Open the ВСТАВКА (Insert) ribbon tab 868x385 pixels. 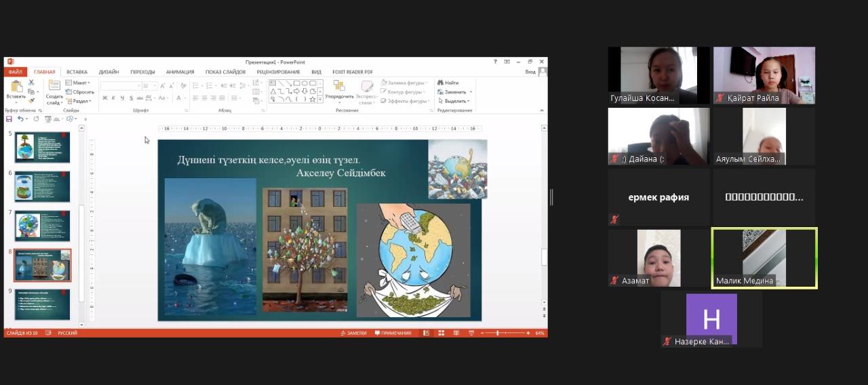point(77,72)
